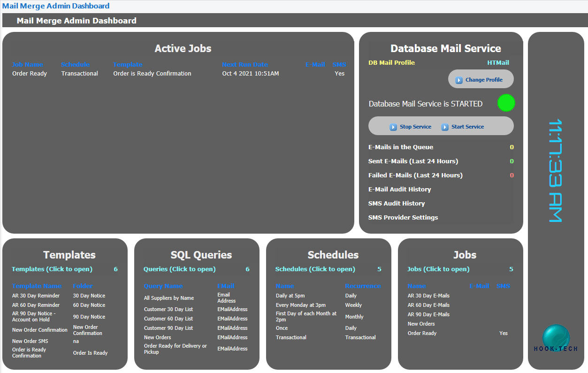Select 'First Day of each Month at 2pm'
The image size is (588, 373).
point(306,317)
